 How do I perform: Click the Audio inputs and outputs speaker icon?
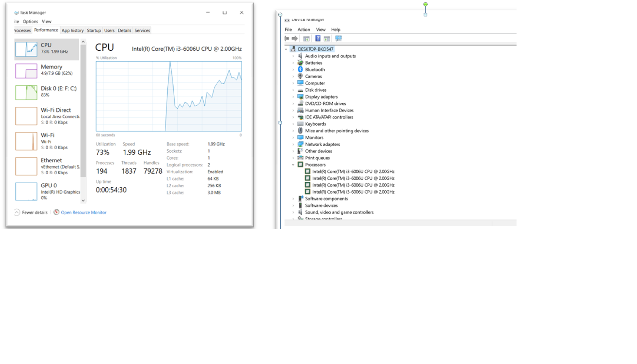301,56
